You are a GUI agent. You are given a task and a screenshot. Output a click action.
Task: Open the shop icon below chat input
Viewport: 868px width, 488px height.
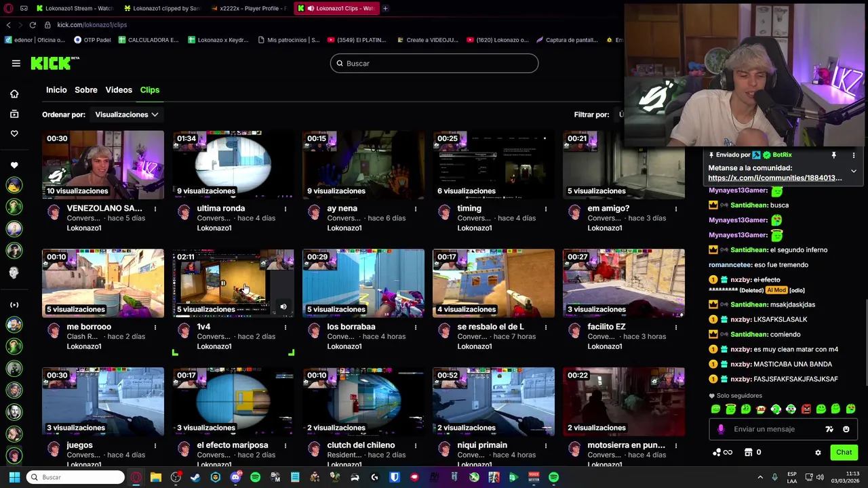coord(749,452)
